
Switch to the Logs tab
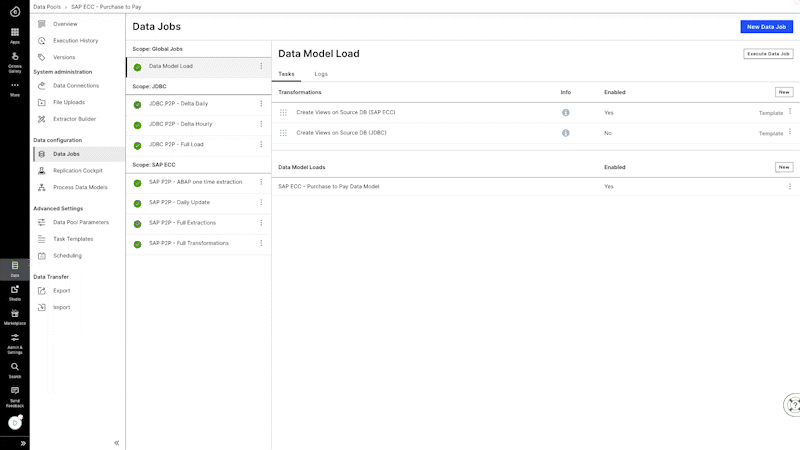point(321,74)
